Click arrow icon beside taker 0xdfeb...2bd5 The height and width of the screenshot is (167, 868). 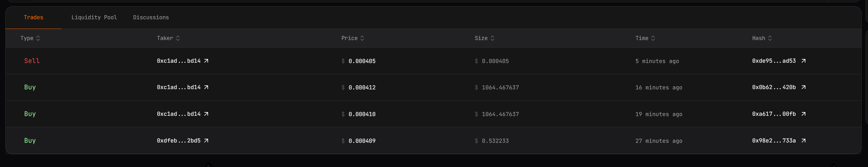coord(206,140)
